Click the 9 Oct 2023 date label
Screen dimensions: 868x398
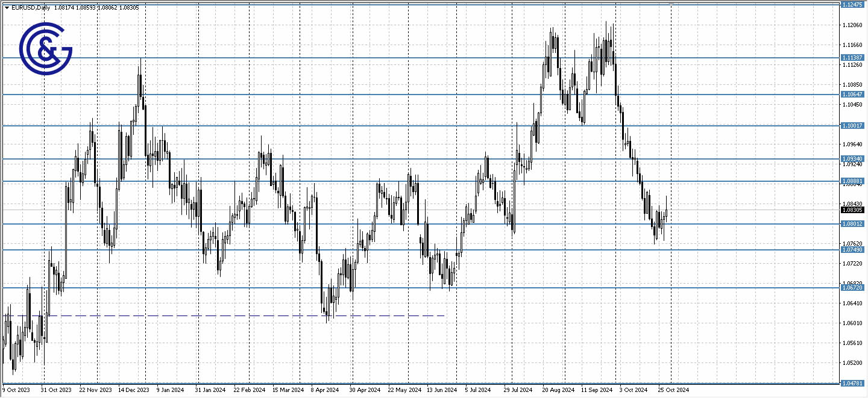point(17,390)
